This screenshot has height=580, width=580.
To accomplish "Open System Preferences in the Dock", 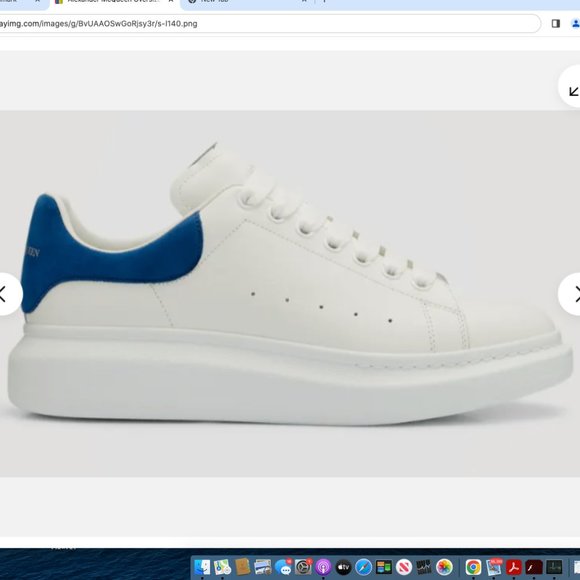I will pyautogui.click(x=303, y=567).
